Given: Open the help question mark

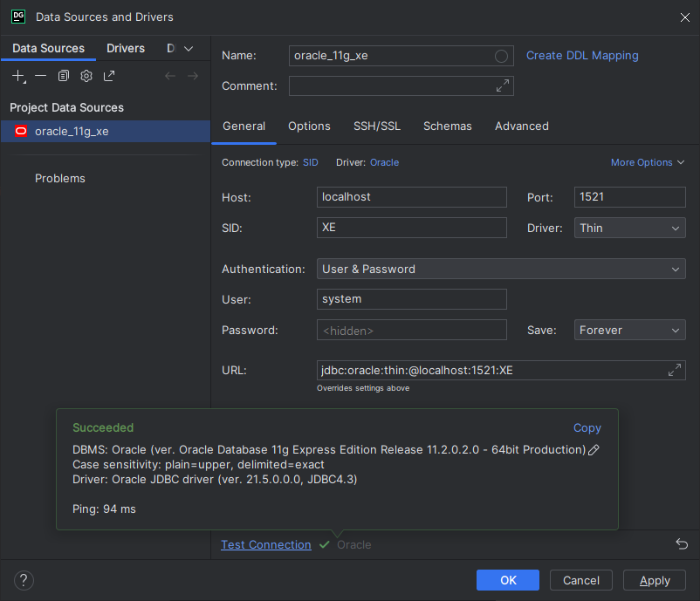Looking at the screenshot, I should (24, 580).
